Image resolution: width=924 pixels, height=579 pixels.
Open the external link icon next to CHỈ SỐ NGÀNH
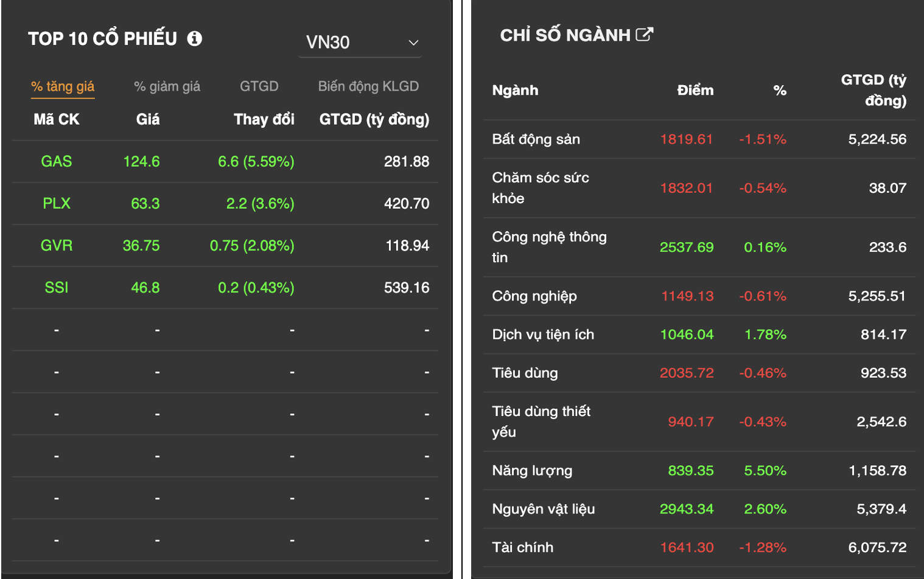(644, 35)
